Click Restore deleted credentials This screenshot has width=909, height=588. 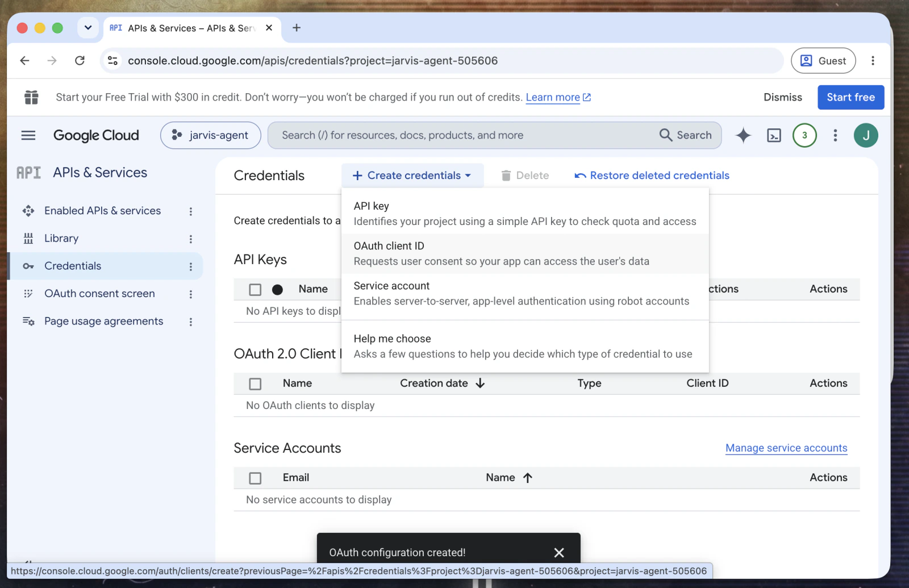[652, 176]
